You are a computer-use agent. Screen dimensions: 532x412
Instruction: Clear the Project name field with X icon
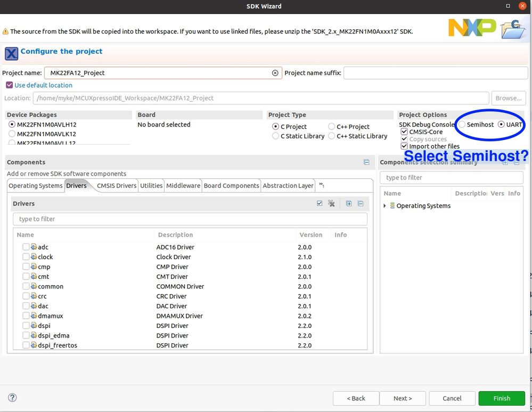275,73
